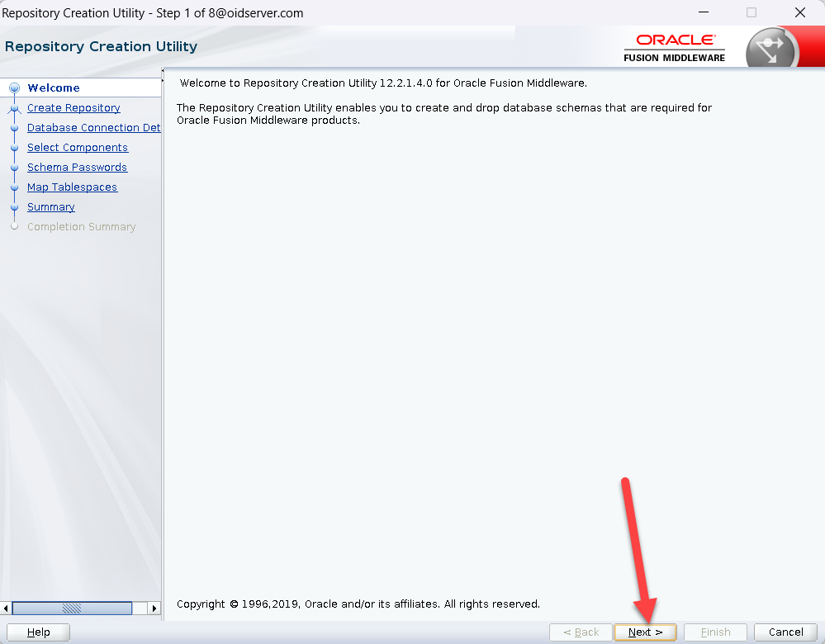Select the Summary step link
Screen dimensions: 825x644
[x=50, y=207]
